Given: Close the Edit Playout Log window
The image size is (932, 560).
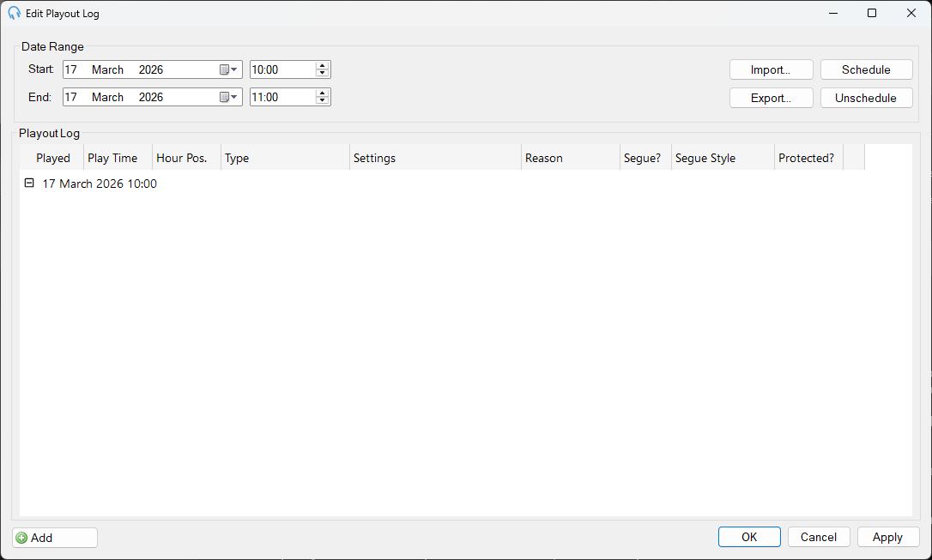Looking at the screenshot, I should tap(911, 13).
